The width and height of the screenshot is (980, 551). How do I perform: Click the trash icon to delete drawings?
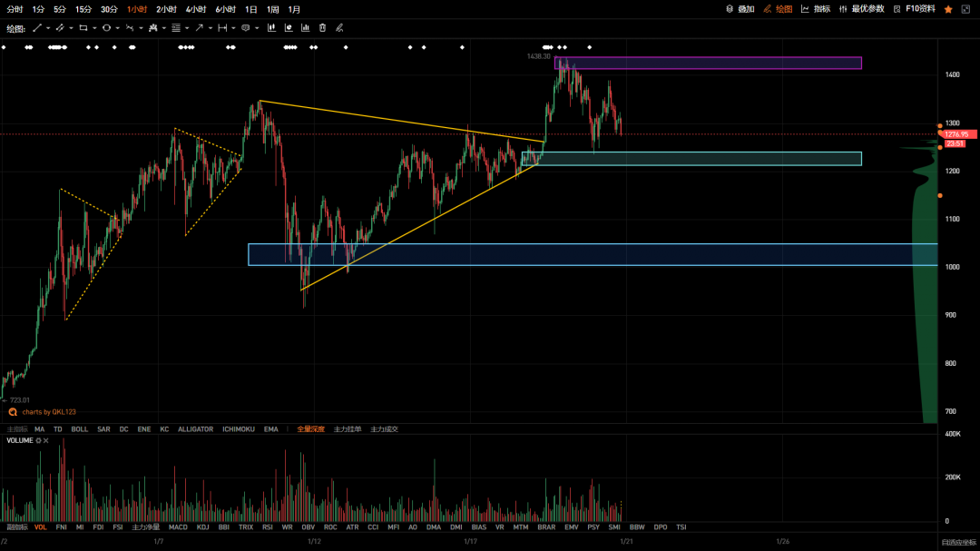[322, 28]
